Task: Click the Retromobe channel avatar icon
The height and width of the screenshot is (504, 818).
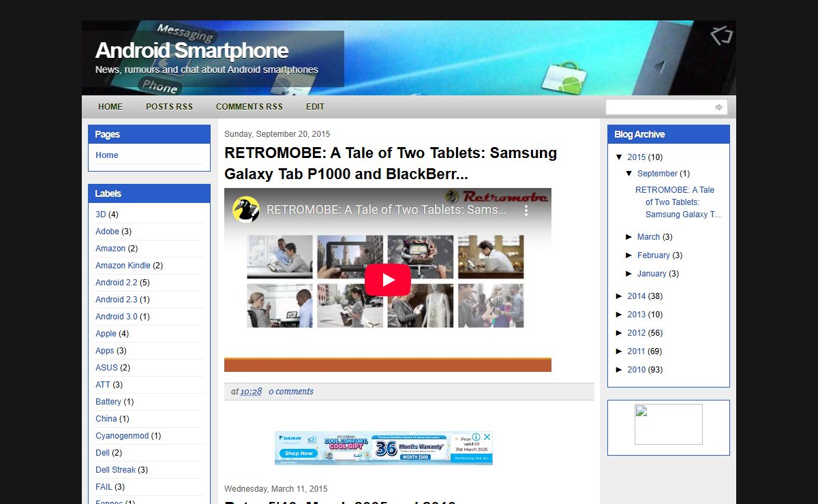Action: pyautogui.click(x=246, y=210)
